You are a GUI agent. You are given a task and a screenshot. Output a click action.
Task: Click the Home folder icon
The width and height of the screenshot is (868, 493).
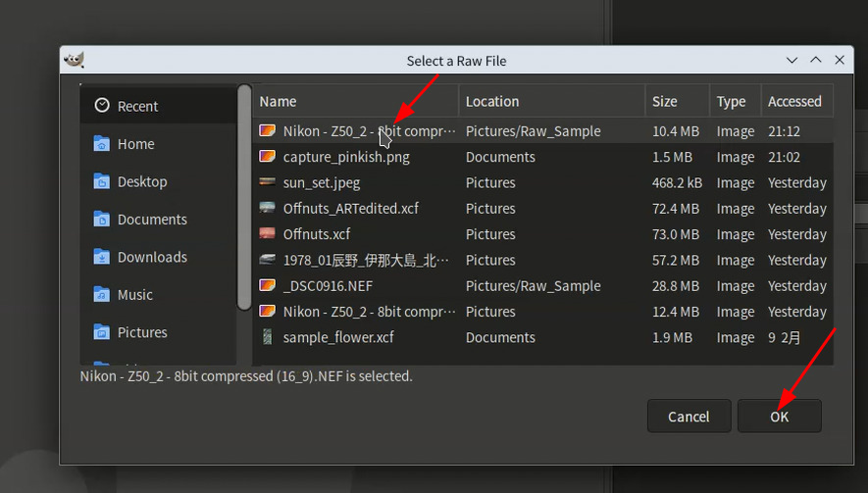[102, 144]
